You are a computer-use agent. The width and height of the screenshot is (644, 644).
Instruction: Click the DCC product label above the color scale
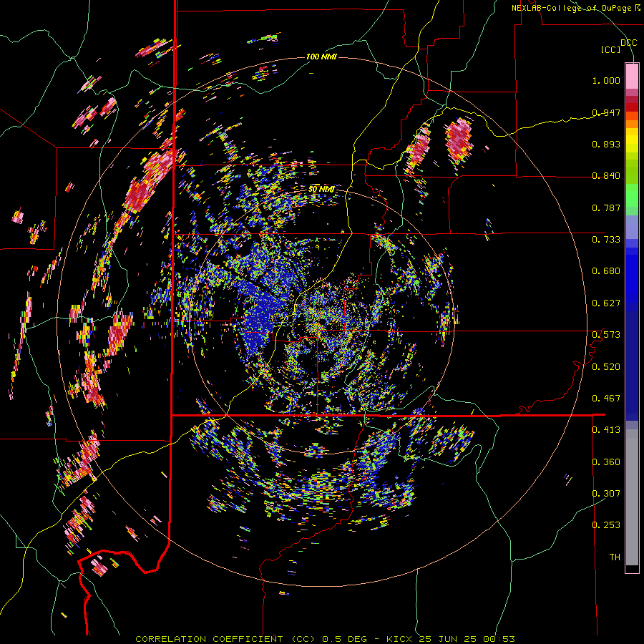[x=628, y=43]
